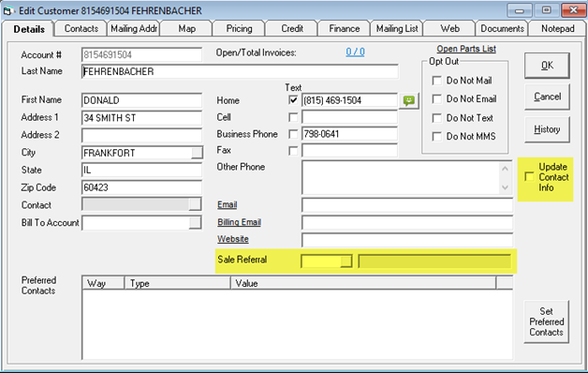The height and width of the screenshot is (373, 588).
Task: Open the Bill To Account lookup button
Action: click(x=195, y=222)
